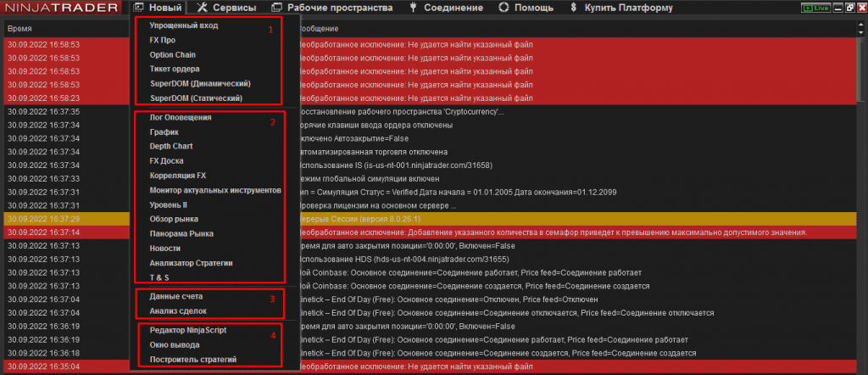The width and height of the screenshot is (868, 375).
Task: Select red row 30.09.2022 16:35:04
Action: click(x=430, y=367)
